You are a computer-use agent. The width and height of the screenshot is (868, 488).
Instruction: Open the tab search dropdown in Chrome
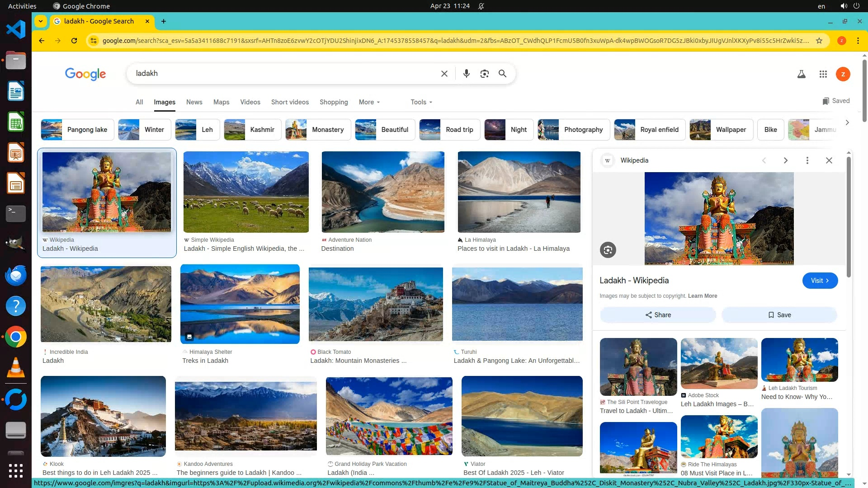(41, 21)
